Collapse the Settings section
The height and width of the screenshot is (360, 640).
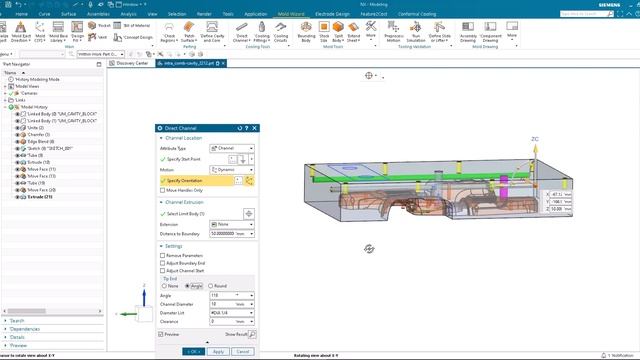pos(161,246)
